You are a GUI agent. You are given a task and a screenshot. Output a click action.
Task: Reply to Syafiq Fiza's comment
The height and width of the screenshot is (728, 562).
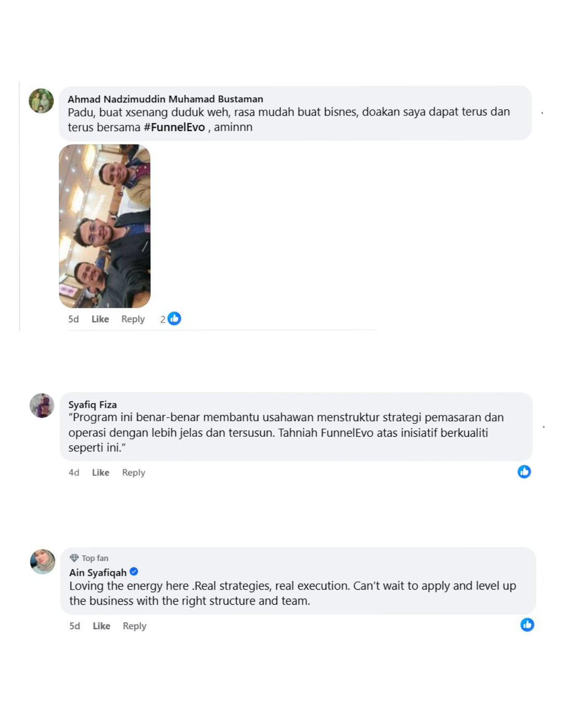(x=134, y=473)
